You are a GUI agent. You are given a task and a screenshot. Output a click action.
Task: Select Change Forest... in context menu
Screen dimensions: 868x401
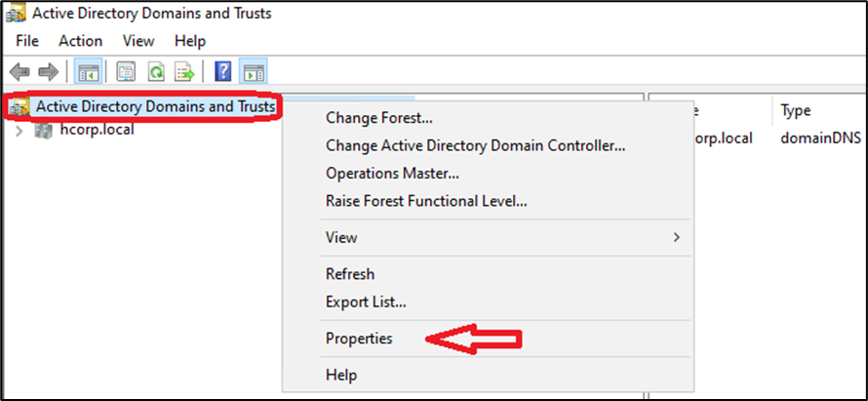pyautogui.click(x=378, y=118)
